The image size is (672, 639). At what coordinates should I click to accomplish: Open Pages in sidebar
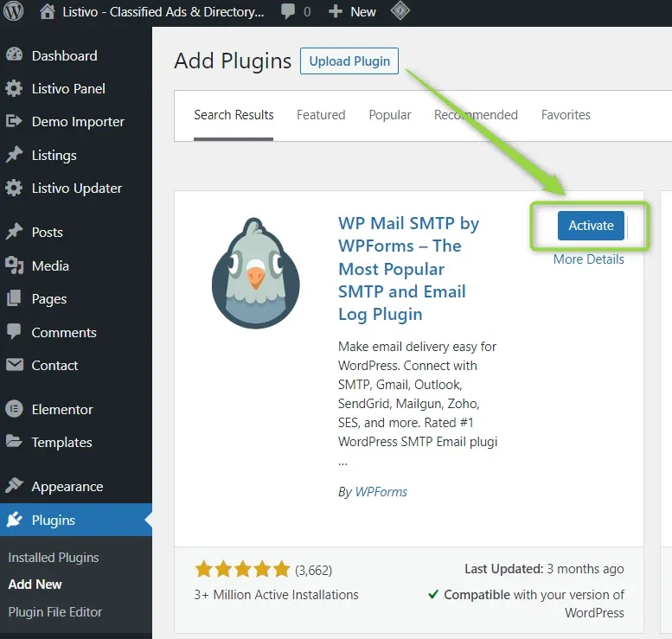tap(49, 299)
